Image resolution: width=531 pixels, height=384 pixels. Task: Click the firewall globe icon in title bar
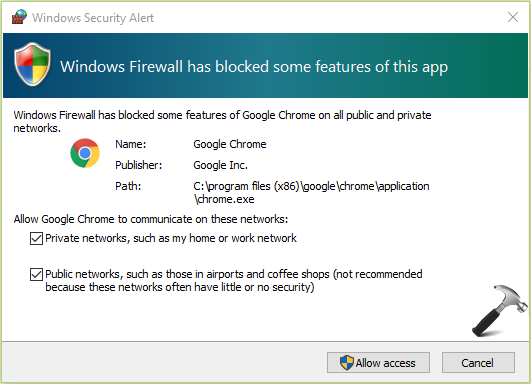tap(19, 17)
